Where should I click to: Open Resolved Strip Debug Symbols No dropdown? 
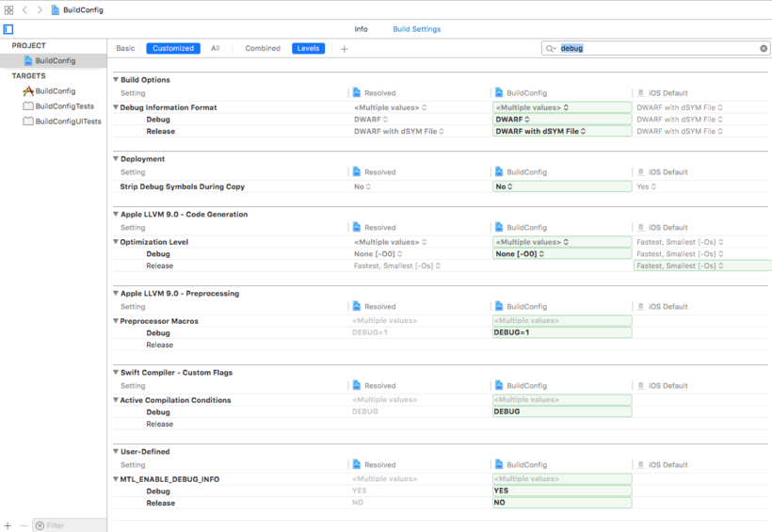pyautogui.click(x=362, y=186)
